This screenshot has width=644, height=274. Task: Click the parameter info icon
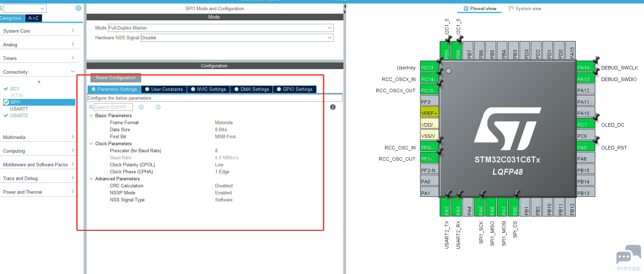(333, 107)
